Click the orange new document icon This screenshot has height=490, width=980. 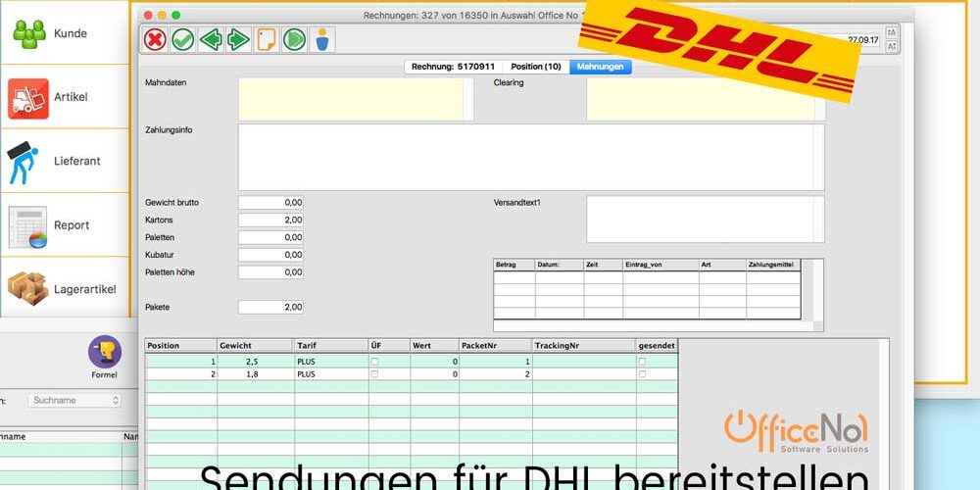267,39
